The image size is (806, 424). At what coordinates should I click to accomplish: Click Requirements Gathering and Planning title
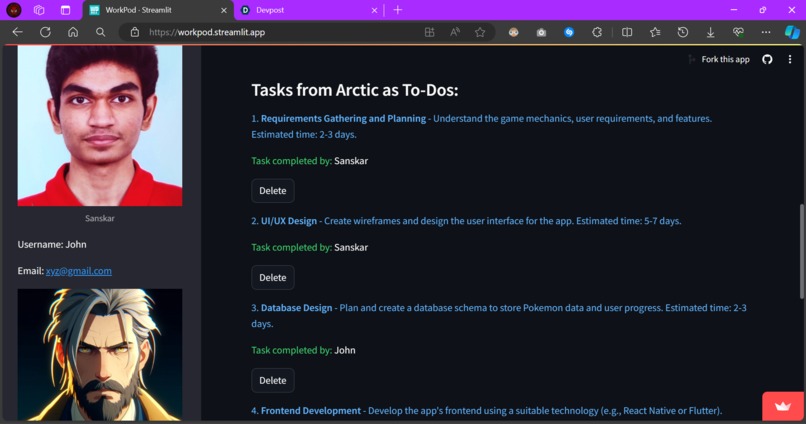[x=343, y=118]
